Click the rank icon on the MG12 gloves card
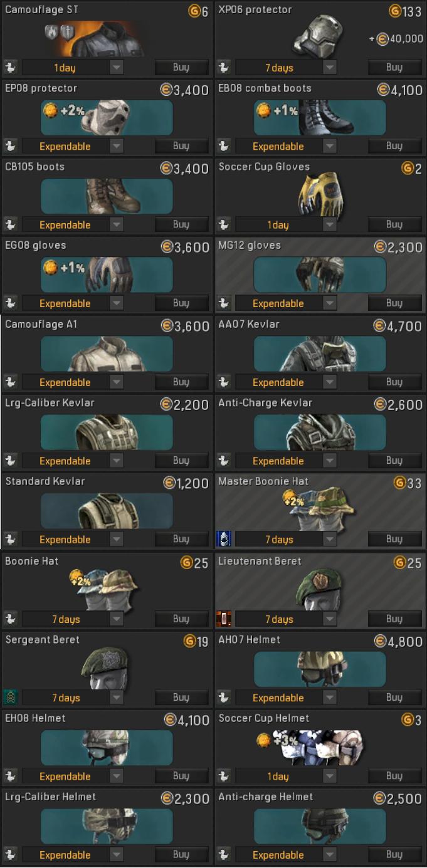 (x=223, y=303)
